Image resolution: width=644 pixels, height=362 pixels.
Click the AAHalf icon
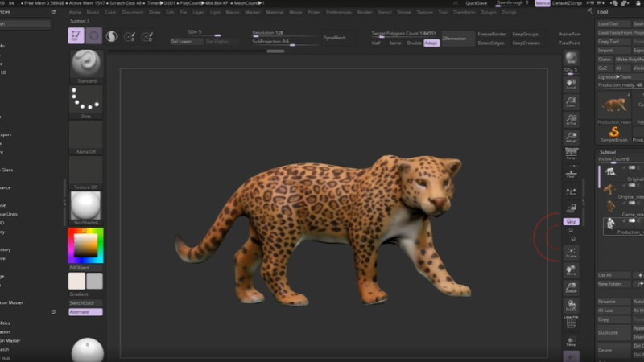(571, 137)
